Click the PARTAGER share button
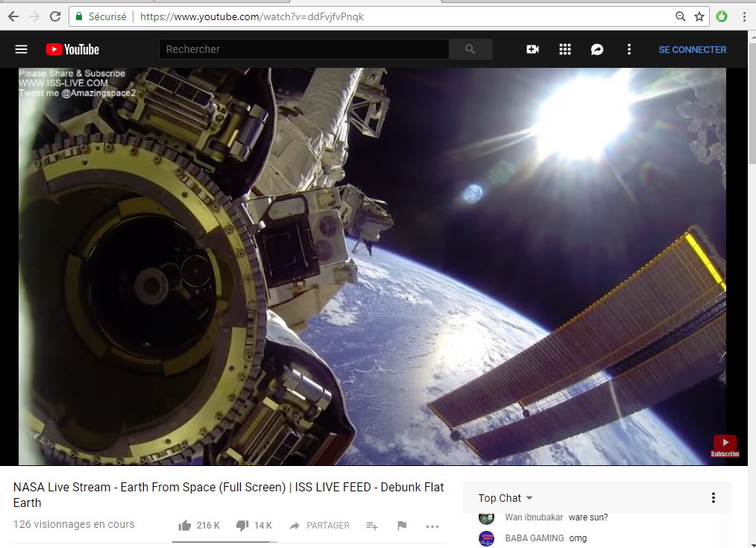The height and width of the screenshot is (548, 756). pyautogui.click(x=320, y=526)
